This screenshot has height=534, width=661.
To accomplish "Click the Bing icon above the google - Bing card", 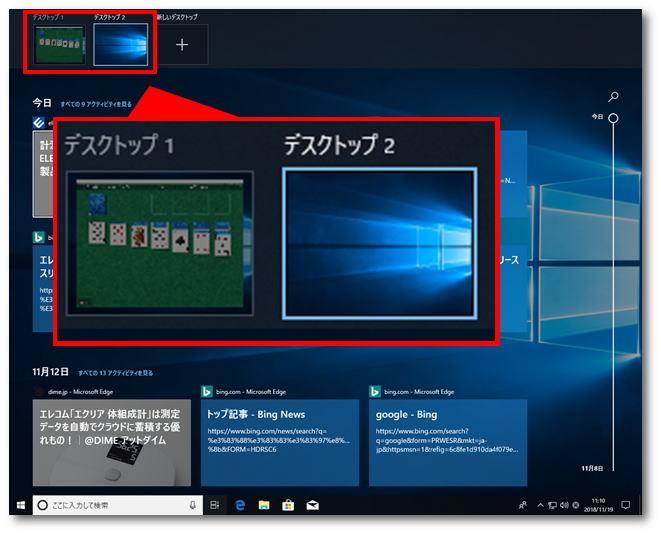I will pos(375,392).
